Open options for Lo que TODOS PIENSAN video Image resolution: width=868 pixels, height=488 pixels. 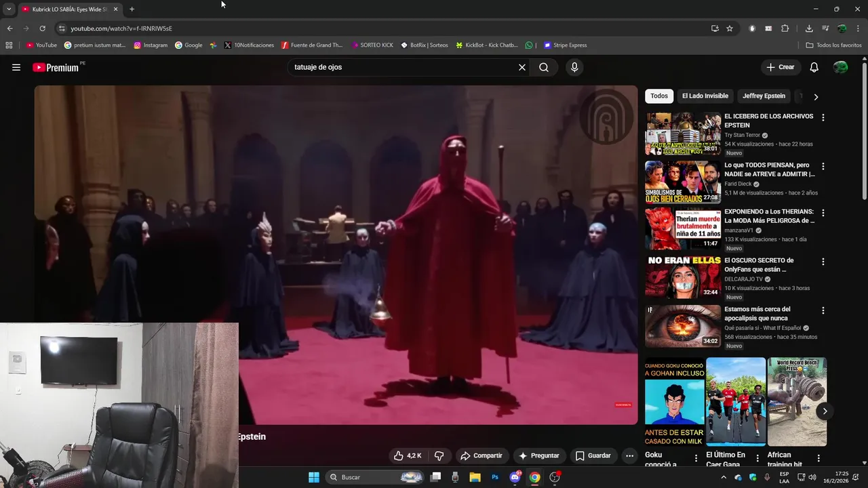click(823, 166)
